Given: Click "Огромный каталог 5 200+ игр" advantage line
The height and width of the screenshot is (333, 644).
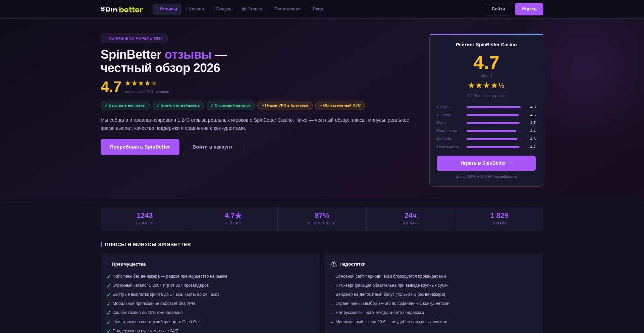Looking at the screenshot, I should (161, 285).
